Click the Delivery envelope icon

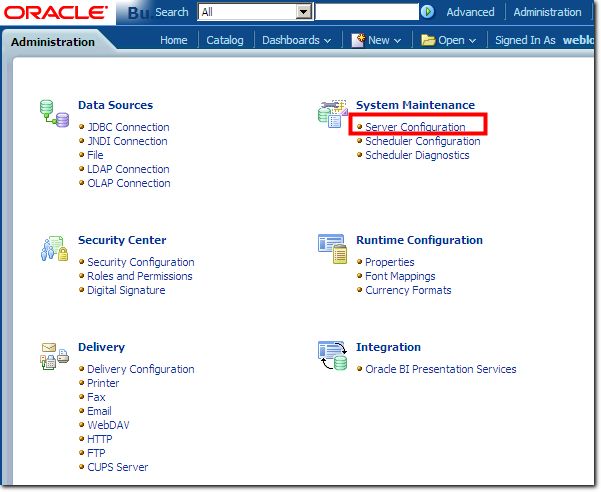pyautogui.click(x=54, y=355)
